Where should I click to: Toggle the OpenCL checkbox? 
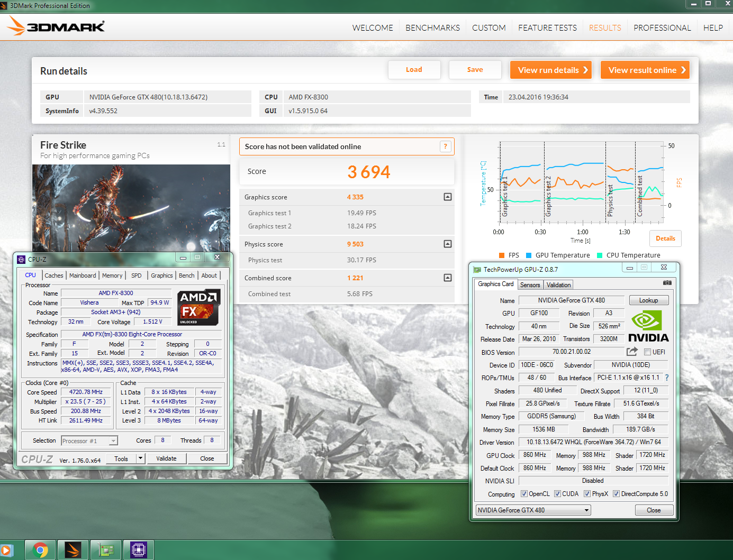point(524,494)
